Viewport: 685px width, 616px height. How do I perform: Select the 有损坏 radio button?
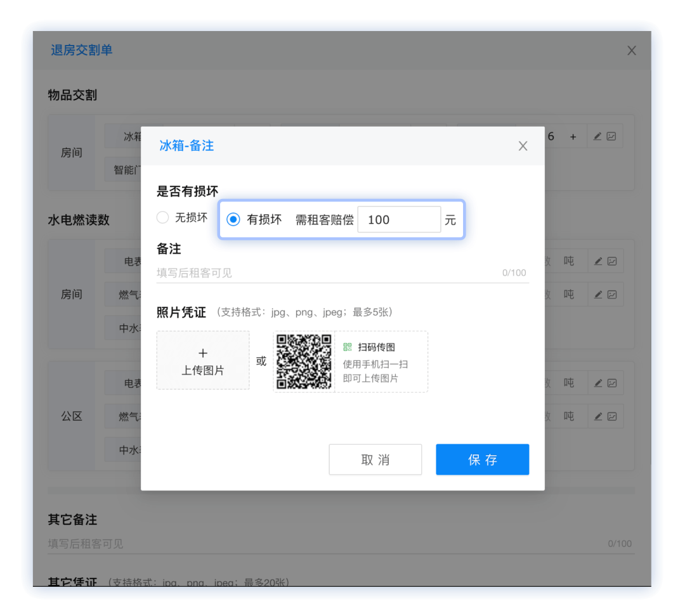[x=233, y=219]
